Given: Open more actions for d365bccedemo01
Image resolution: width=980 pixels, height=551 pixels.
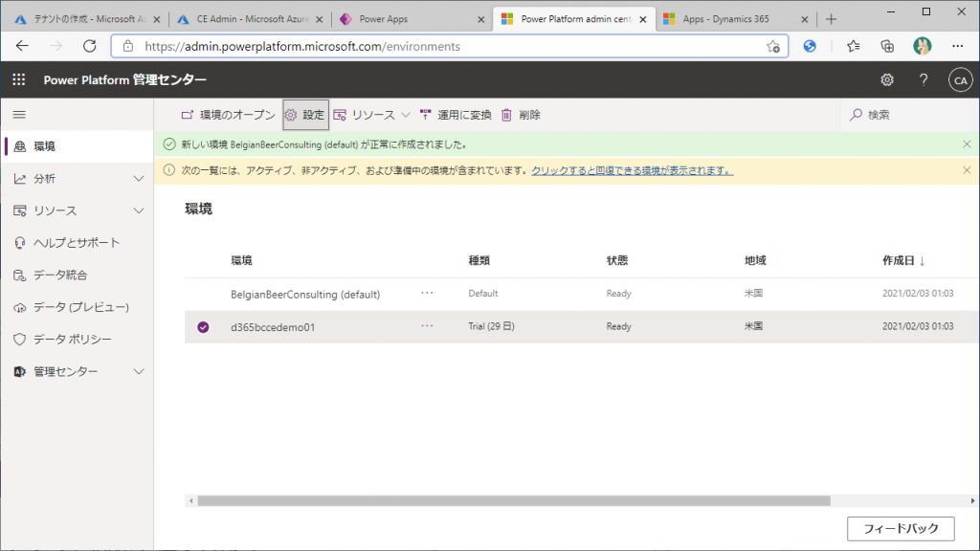Looking at the screenshot, I should (x=427, y=326).
